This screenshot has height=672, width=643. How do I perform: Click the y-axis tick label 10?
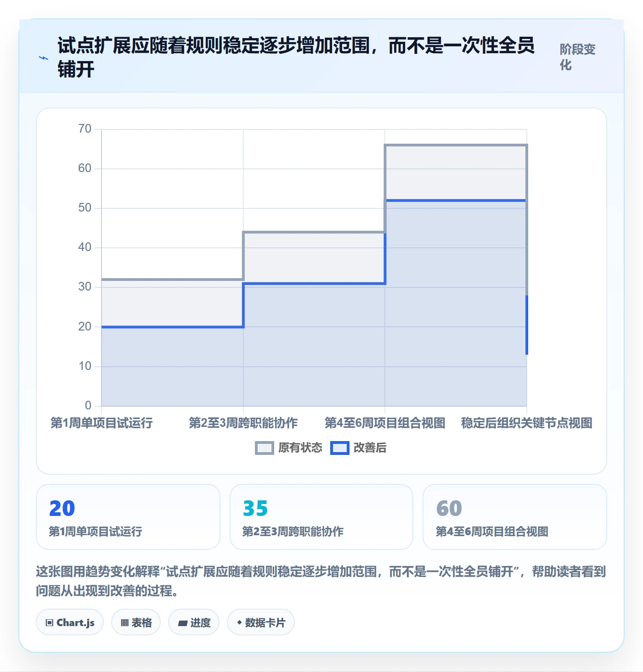[85, 366]
